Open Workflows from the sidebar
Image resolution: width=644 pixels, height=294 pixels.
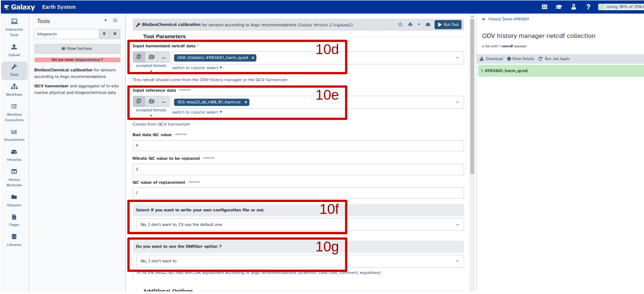(x=14, y=89)
